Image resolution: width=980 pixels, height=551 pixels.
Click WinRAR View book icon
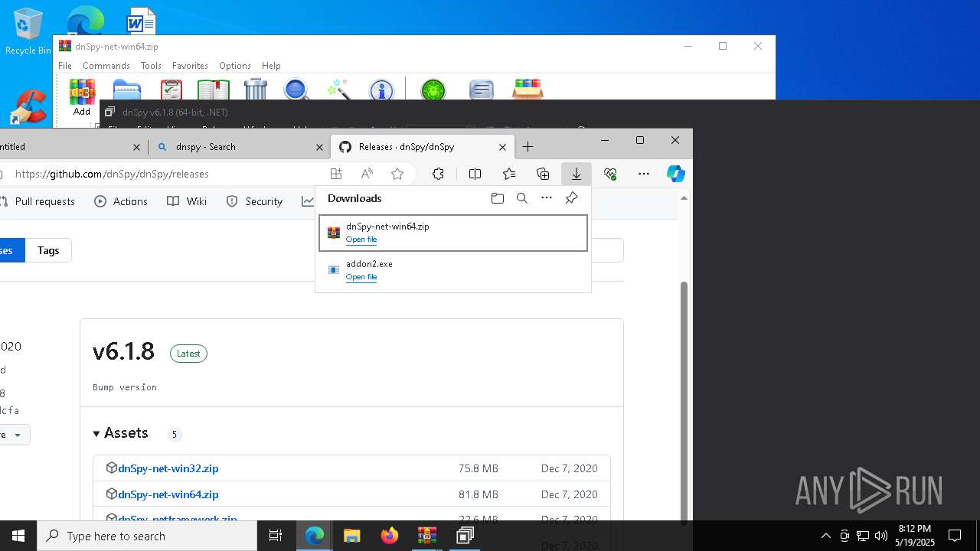click(x=213, y=90)
